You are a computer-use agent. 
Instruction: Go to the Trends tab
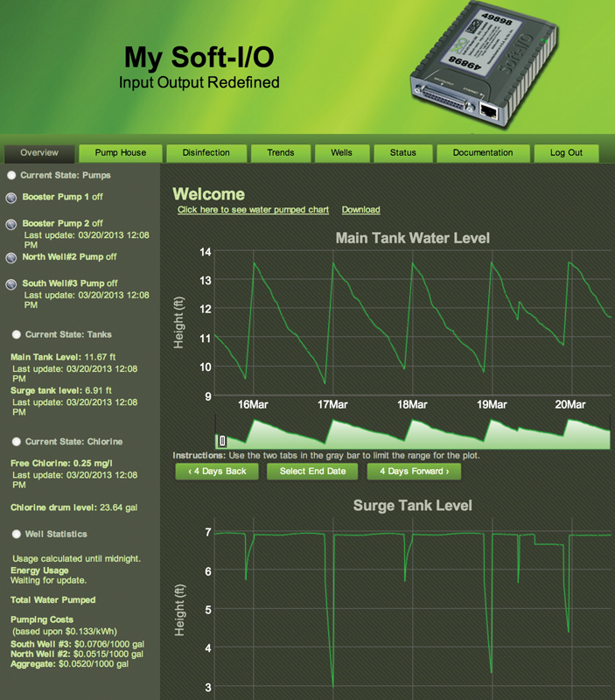(x=280, y=153)
